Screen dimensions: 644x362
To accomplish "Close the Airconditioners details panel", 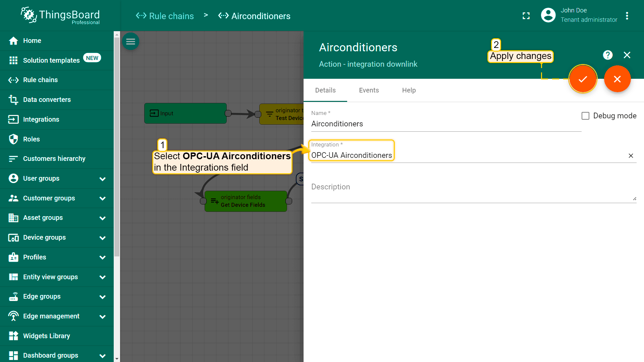I will coord(627,55).
